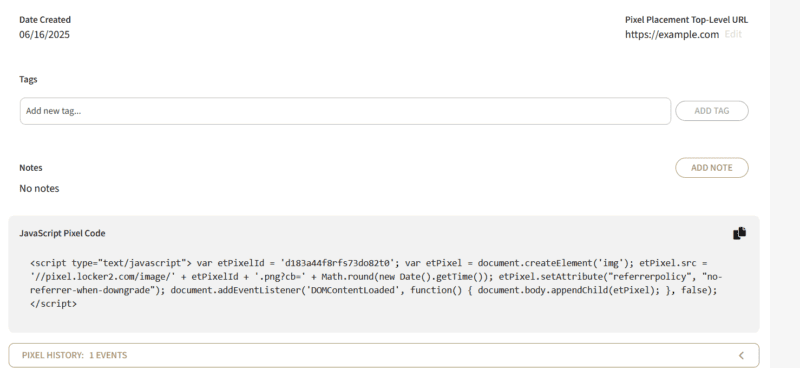Image resolution: width=800 pixels, height=368 pixels.
Task: Open the Pixel History: 1 Events bar
Action: tap(384, 355)
